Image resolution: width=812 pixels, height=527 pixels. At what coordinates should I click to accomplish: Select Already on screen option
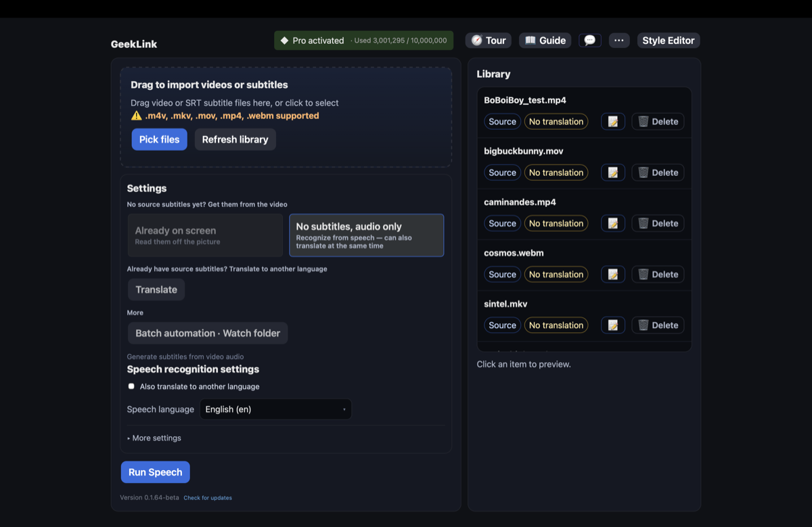click(x=205, y=235)
